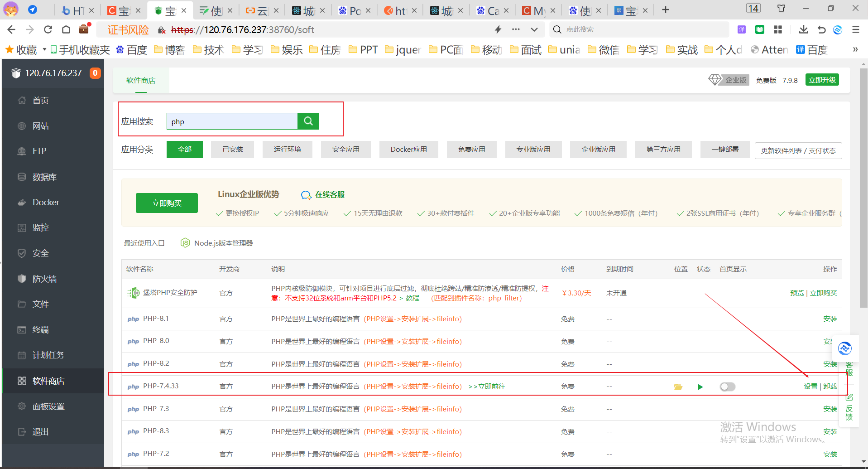This screenshot has width=868, height=469.
Task: Click the green 立即购买 banner button
Action: tap(167, 203)
